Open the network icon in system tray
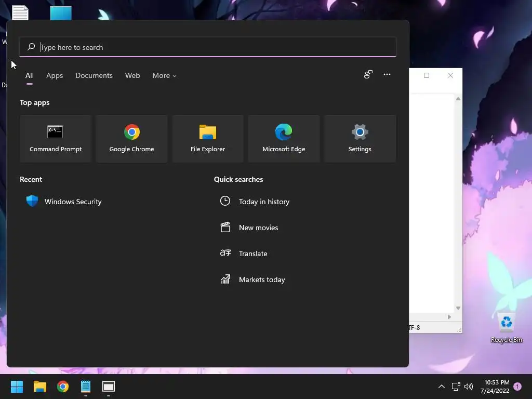This screenshot has width=532, height=399. (x=456, y=387)
